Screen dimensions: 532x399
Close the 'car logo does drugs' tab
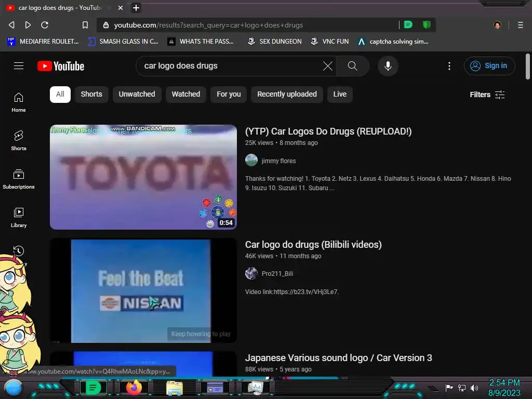pyautogui.click(x=121, y=8)
